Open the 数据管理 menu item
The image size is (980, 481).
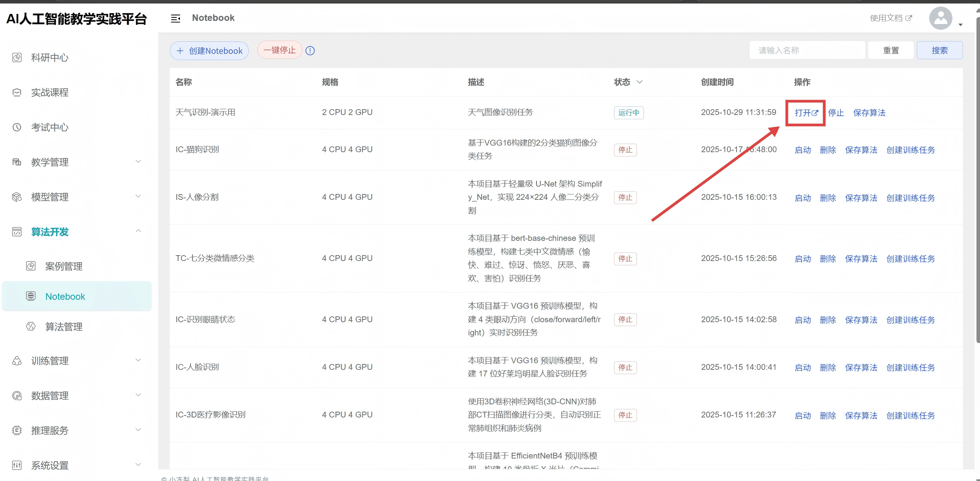(x=50, y=395)
